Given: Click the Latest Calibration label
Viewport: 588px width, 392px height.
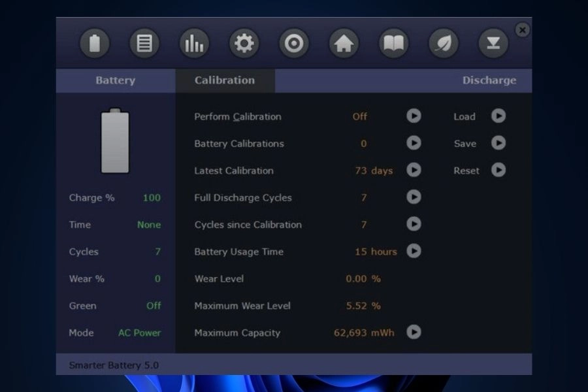Looking at the screenshot, I should [234, 171].
